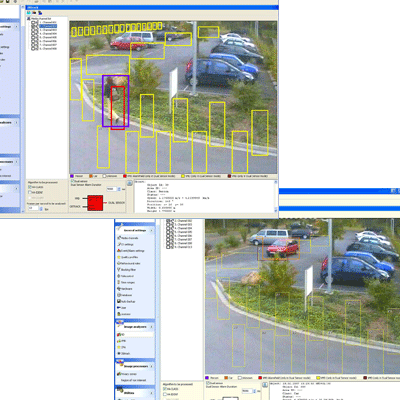400x400 pixels.
Task: Click orange Car legend swatch, upper window
Action: point(90,176)
